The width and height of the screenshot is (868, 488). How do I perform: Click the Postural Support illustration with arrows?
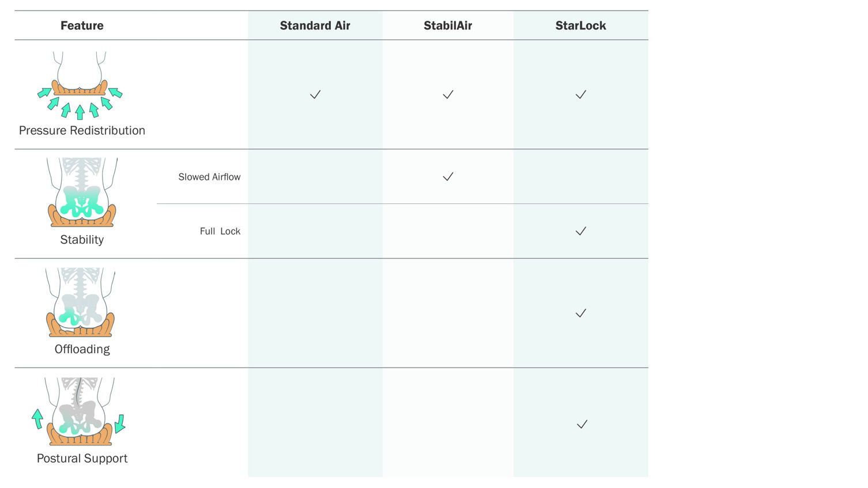(80, 411)
